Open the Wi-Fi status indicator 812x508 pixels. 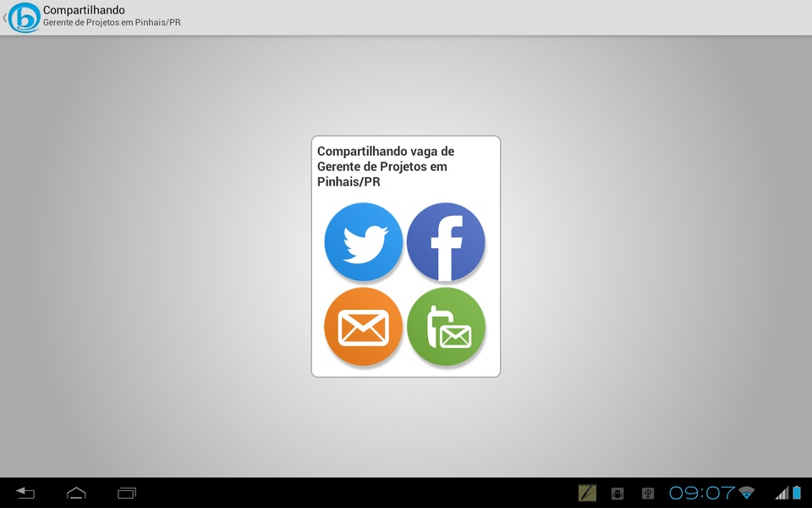(746, 493)
